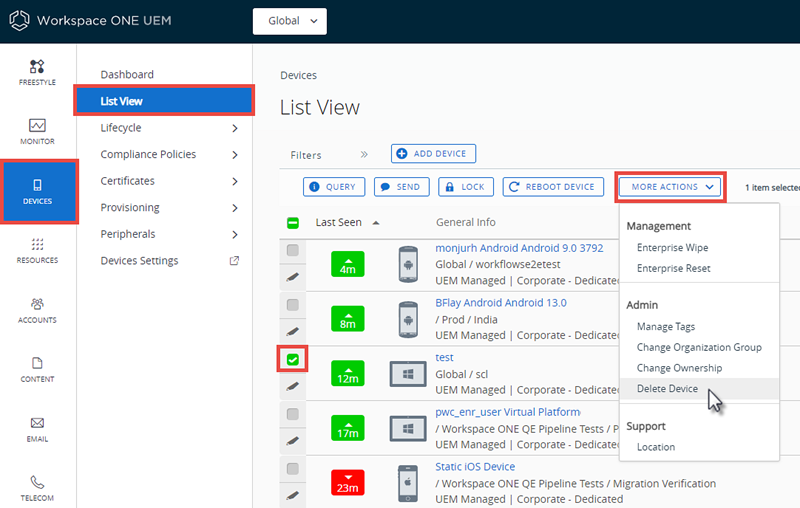Click the General Info column header
Image resolution: width=800 pixels, height=508 pixels.
click(x=465, y=222)
